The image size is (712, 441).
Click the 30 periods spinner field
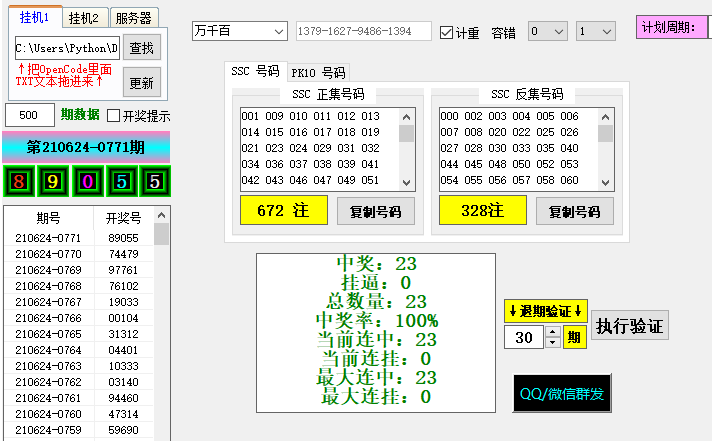click(x=524, y=337)
